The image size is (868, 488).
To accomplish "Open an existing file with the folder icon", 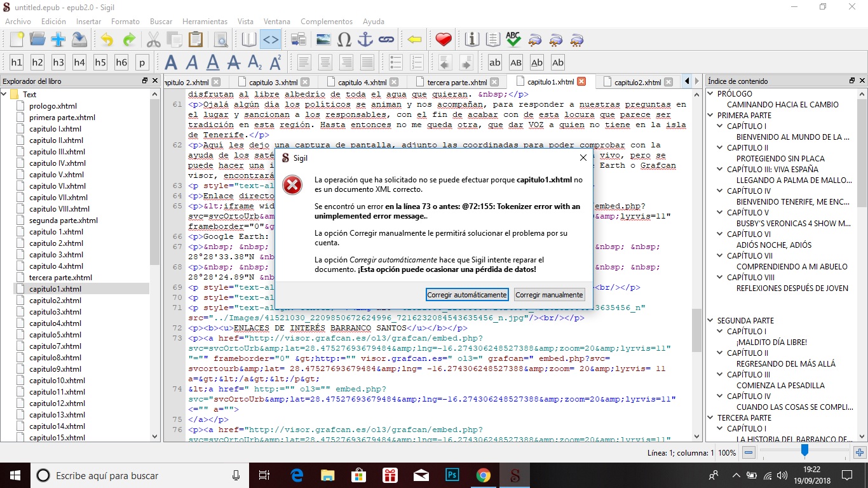I will 37,39.
